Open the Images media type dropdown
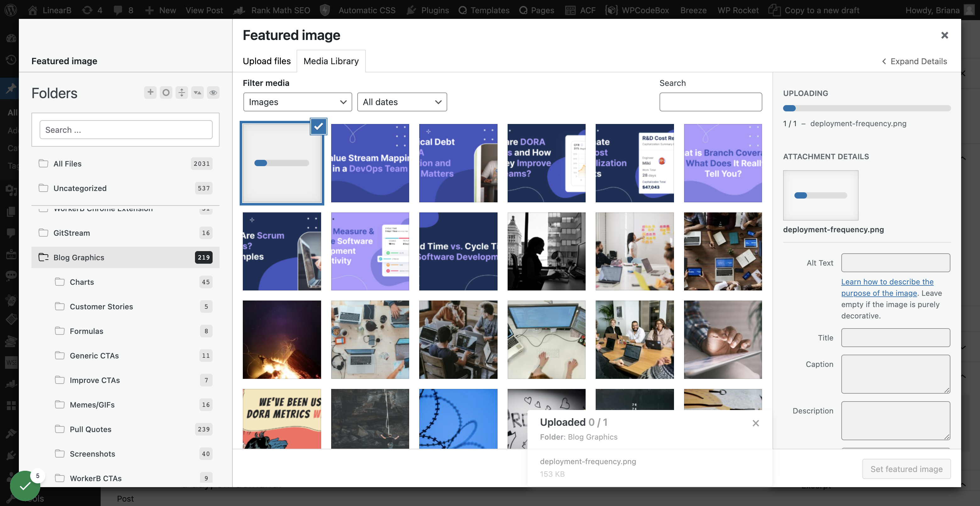The image size is (980, 506). (x=298, y=102)
